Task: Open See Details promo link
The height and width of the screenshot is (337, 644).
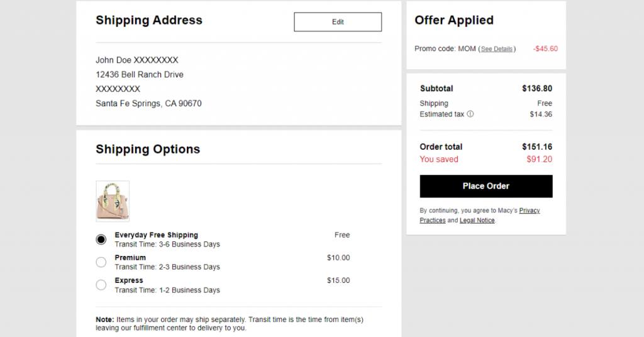Action: (x=497, y=49)
